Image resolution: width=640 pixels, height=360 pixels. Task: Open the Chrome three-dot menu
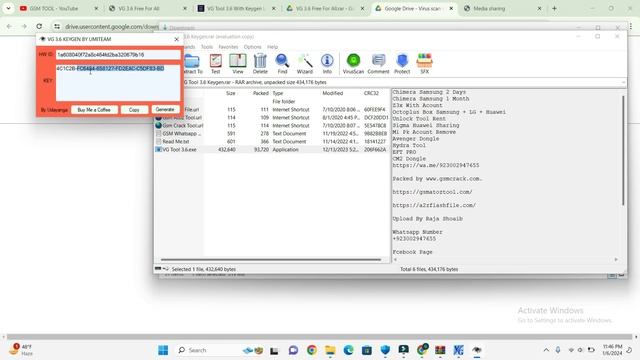tap(631, 26)
